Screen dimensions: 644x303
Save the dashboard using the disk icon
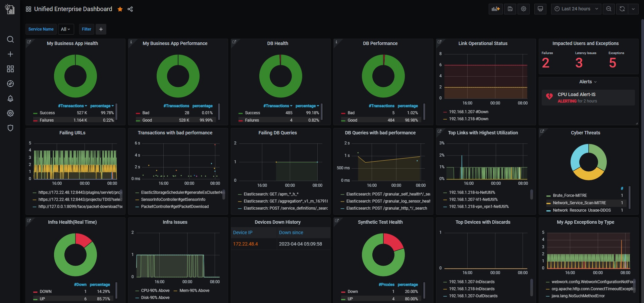pyautogui.click(x=510, y=9)
